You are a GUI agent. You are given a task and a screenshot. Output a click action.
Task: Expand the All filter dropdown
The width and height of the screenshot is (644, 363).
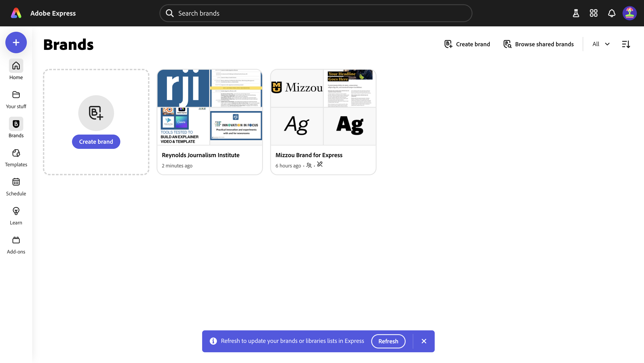(x=601, y=44)
